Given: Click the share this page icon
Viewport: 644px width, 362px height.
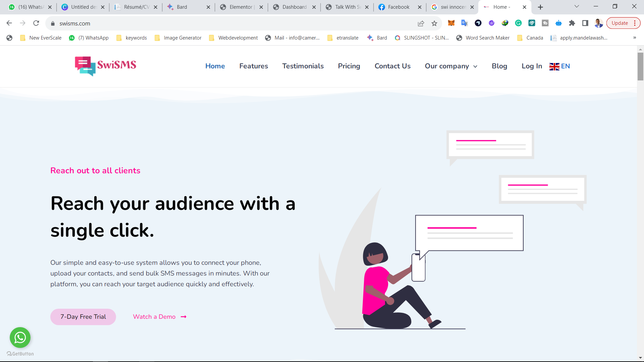Looking at the screenshot, I should click(x=421, y=23).
